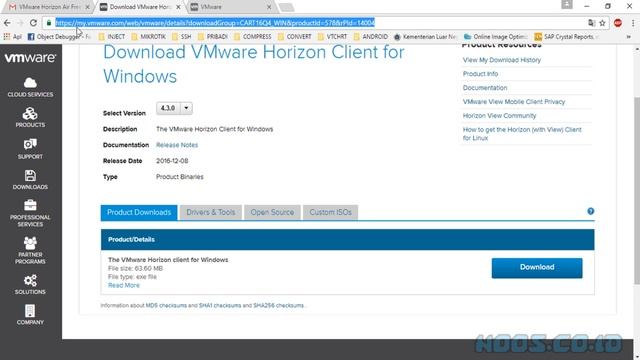
Task: Open SHA1 checksums link
Action: 220,305
